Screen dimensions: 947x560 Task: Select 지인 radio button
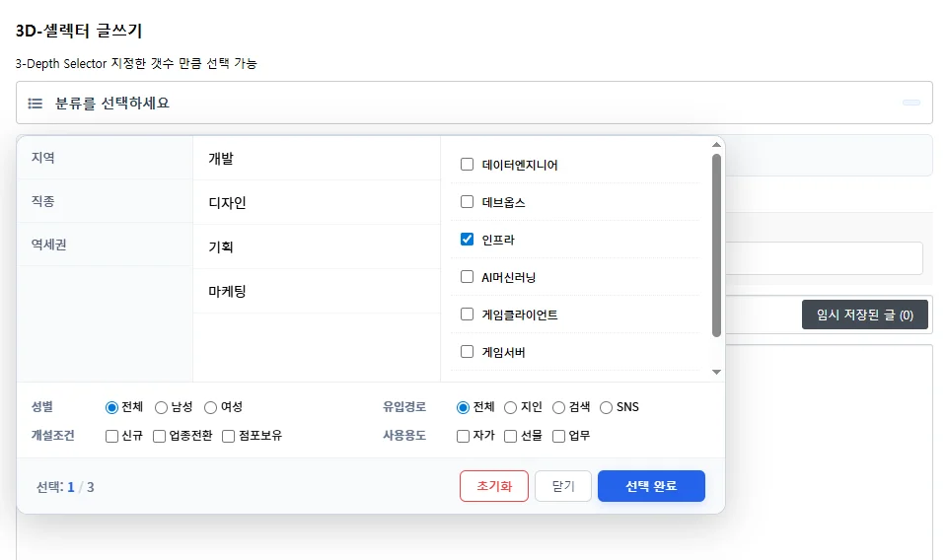point(510,407)
